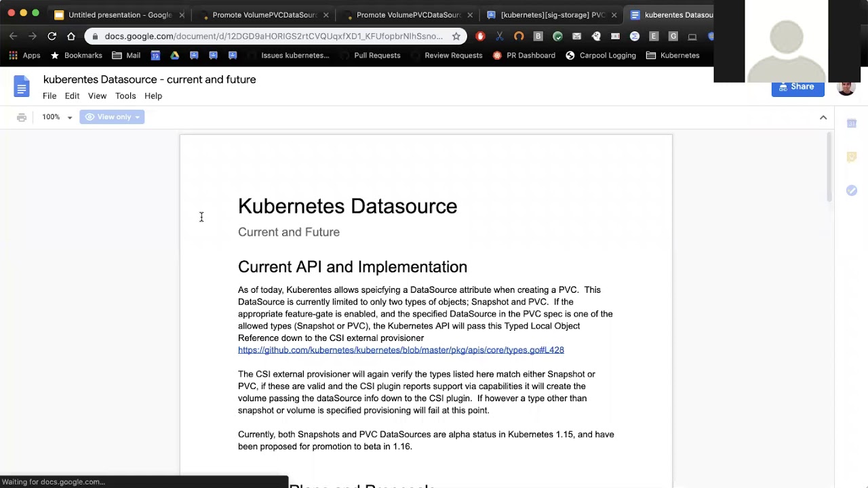Open the Bookmarks bookmark
The image size is (868, 488).
pyautogui.click(x=77, y=56)
